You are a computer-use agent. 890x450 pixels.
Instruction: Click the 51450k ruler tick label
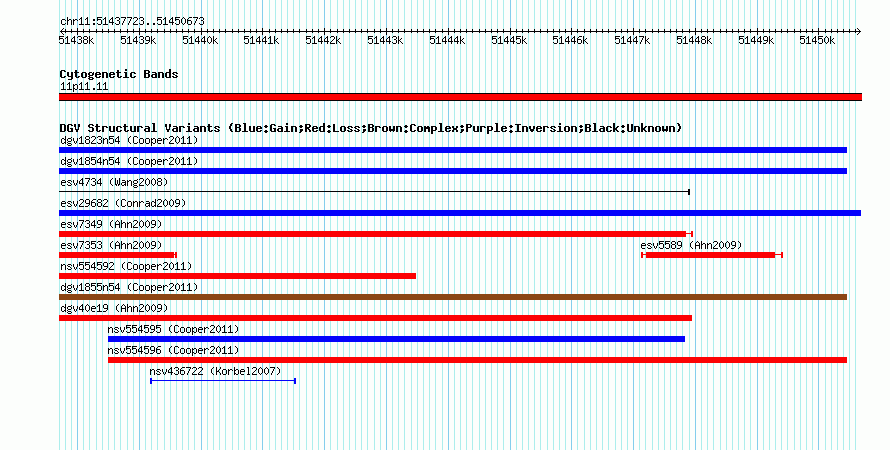click(x=817, y=40)
